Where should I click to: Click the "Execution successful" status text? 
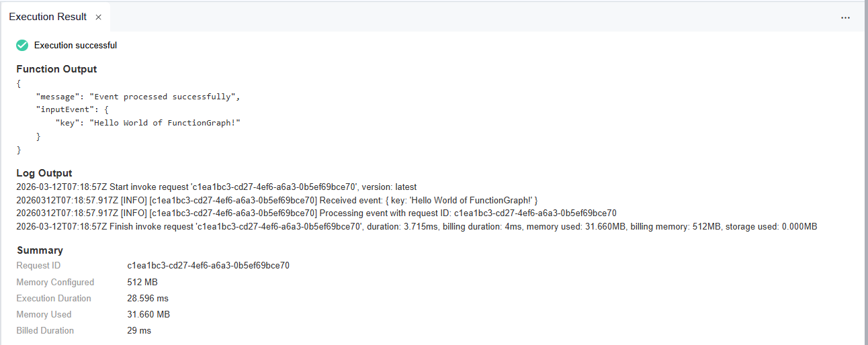click(75, 46)
